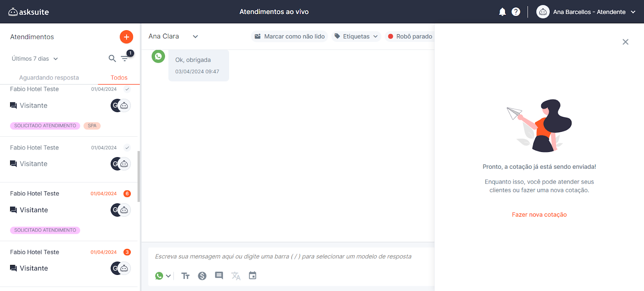Click the translate icon
This screenshot has height=291, width=644.
pyautogui.click(x=236, y=276)
